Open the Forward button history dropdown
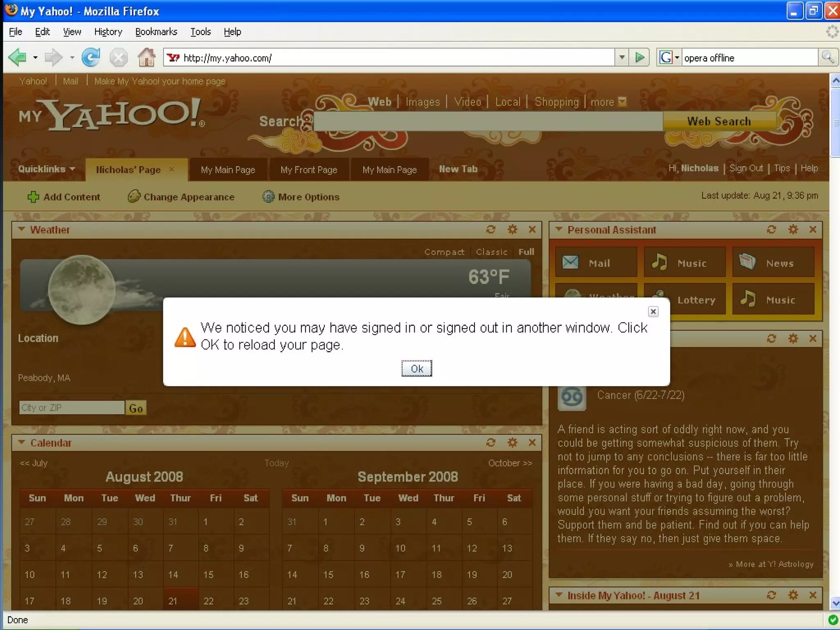Image resolution: width=840 pixels, height=630 pixels. pos(72,58)
